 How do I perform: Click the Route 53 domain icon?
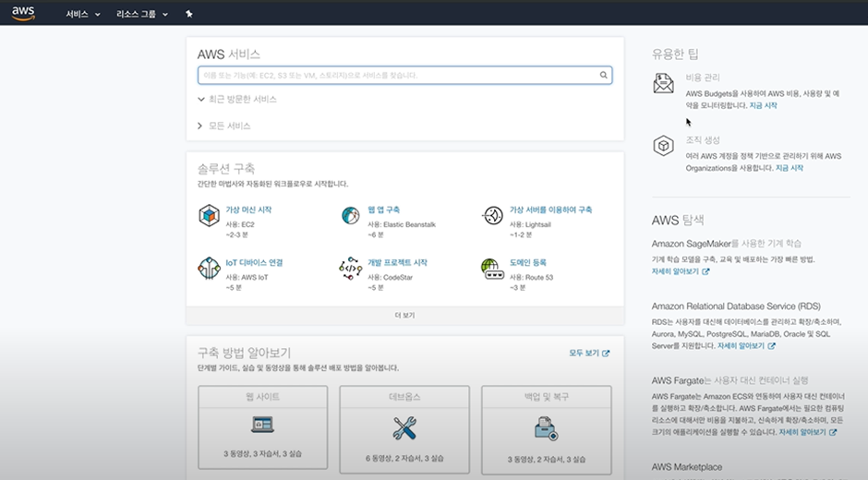(x=492, y=269)
